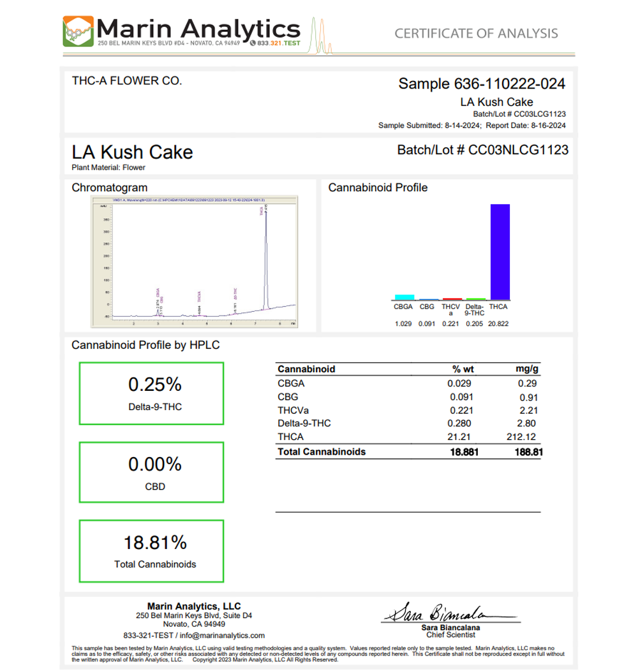Click the Total Cannabinoids table row
This screenshot has height=672, width=638.
(408, 451)
